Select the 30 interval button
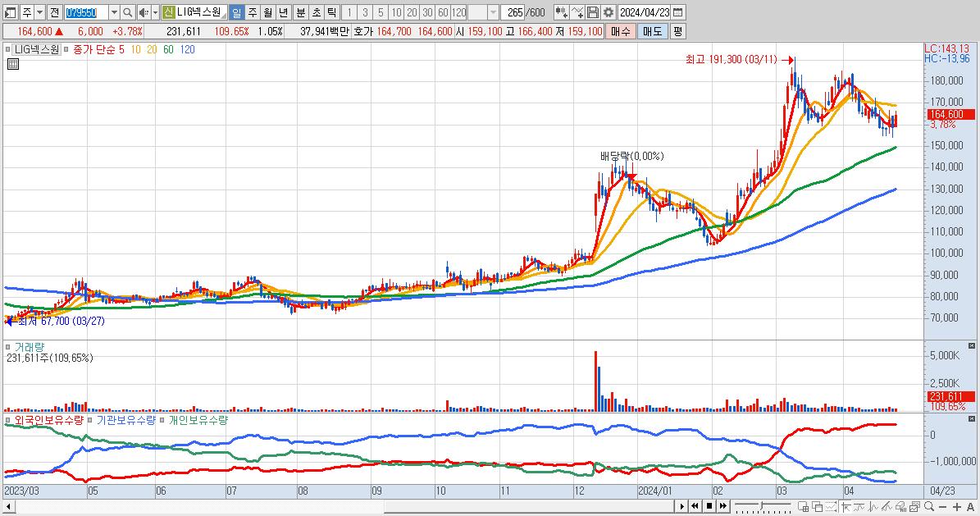The width and height of the screenshot is (980, 516). coord(427,12)
